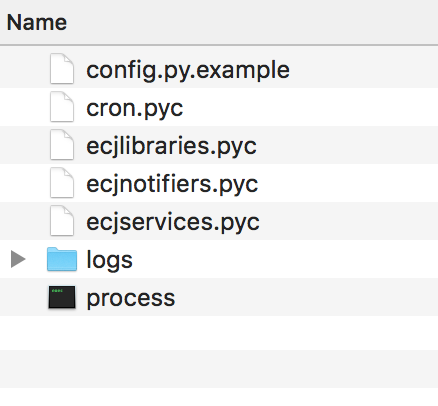Select the ecjnotifiers.pyc file icon
The width and height of the screenshot is (438, 406).
point(62,183)
